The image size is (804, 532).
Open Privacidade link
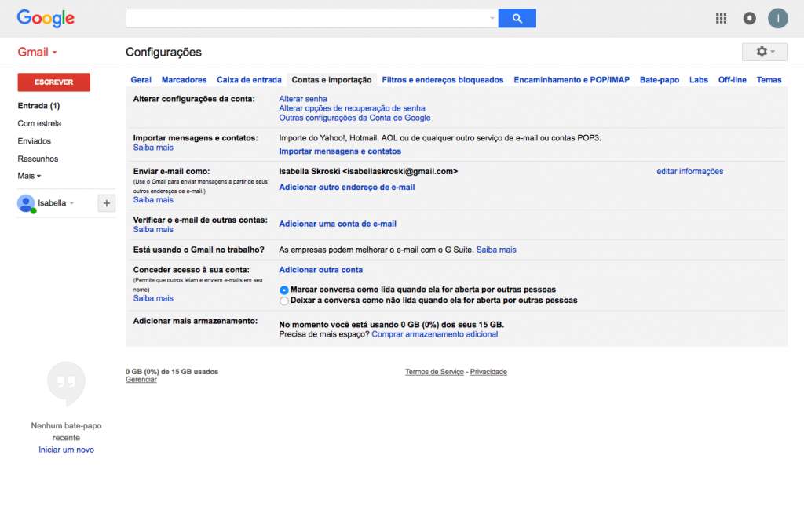point(488,372)
